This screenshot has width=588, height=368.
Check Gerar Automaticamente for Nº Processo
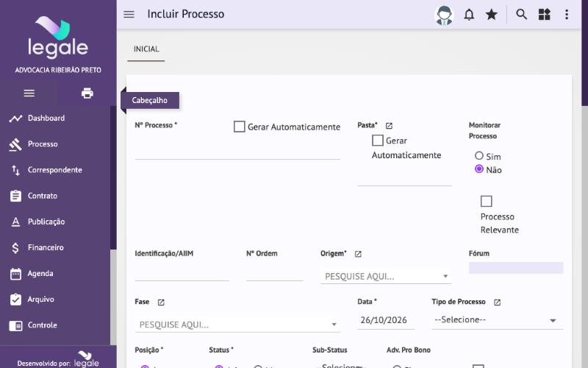(x=240, y=127)
